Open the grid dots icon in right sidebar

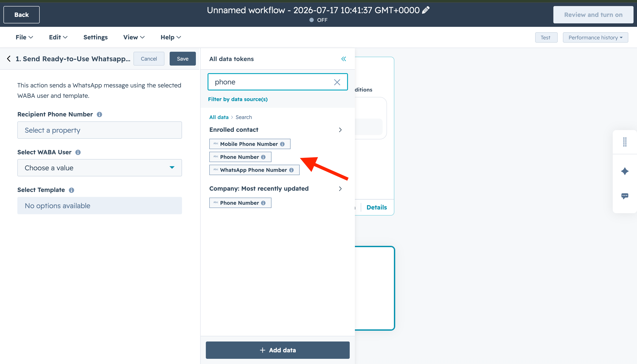click(625, 142)
